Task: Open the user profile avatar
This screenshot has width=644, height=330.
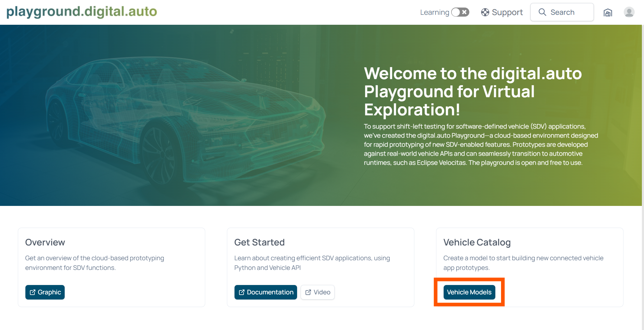Action: pyautogui.click(x=629, y=12)
